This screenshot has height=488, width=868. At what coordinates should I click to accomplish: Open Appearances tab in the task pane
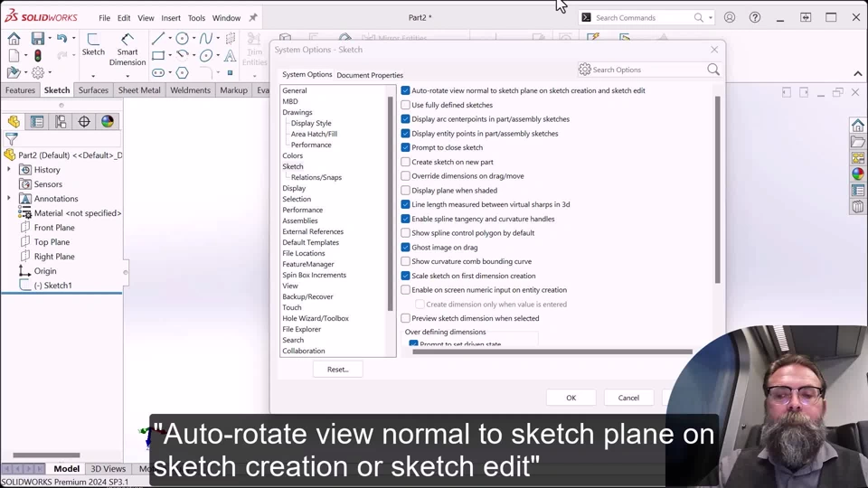pyautogui.click(x=857, y=174)
